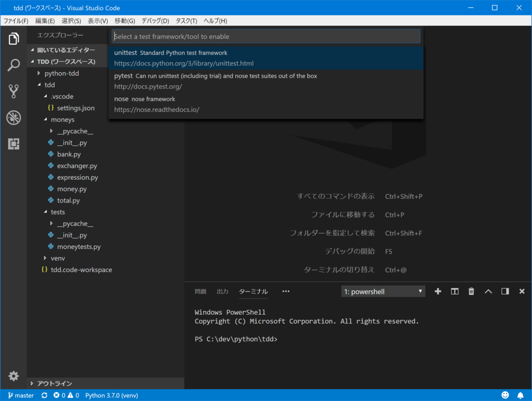Open tdd.code-workspace file

click(x=82, y=270)
